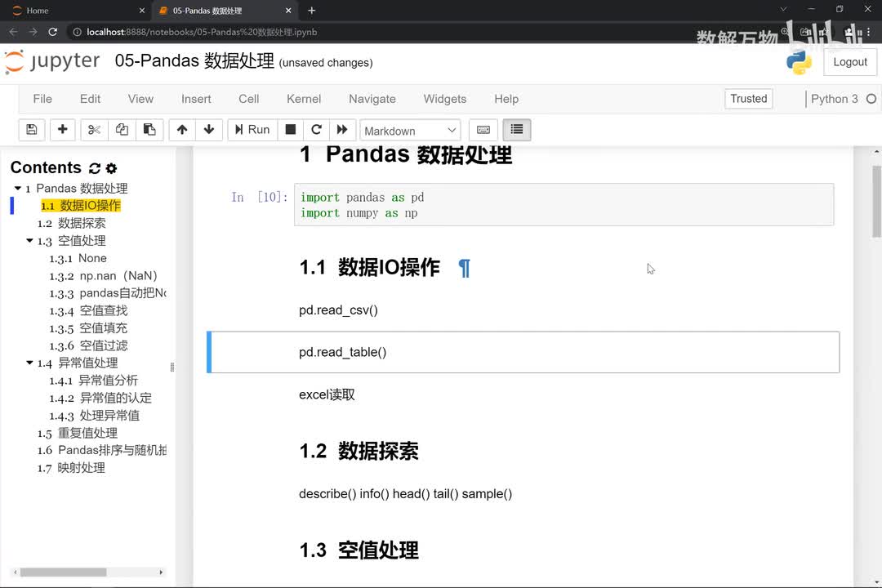Move selected cell down arrow
Screen dimensions: 882x588
coord(209,130)
